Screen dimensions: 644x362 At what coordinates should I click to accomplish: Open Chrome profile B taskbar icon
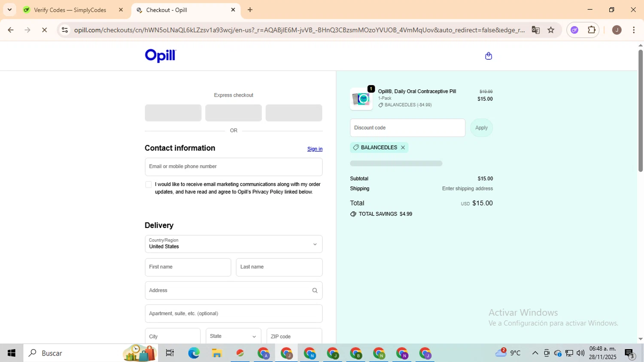(356, 353)
